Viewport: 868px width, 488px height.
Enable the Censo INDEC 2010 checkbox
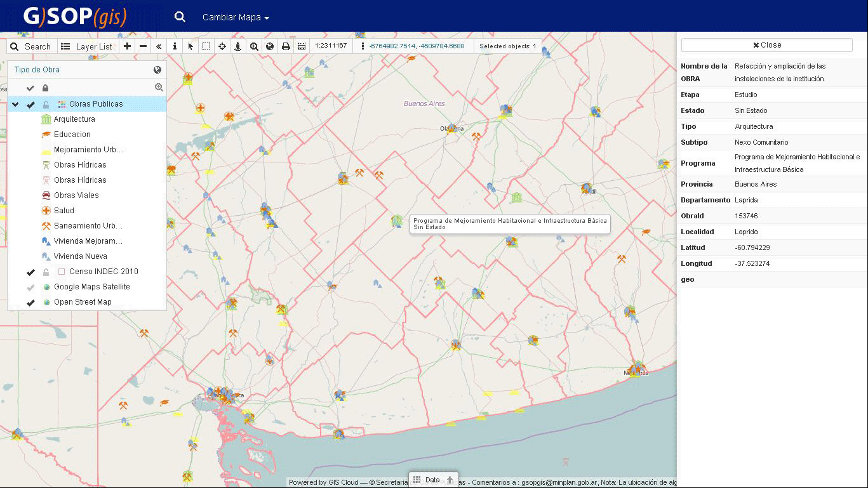click(60, 271)
